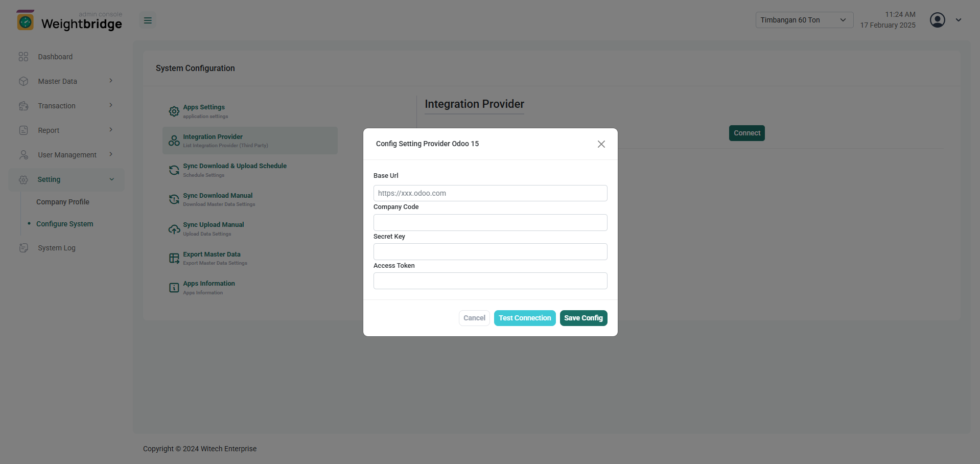Select the Export Master Data icon

point(173,258)
